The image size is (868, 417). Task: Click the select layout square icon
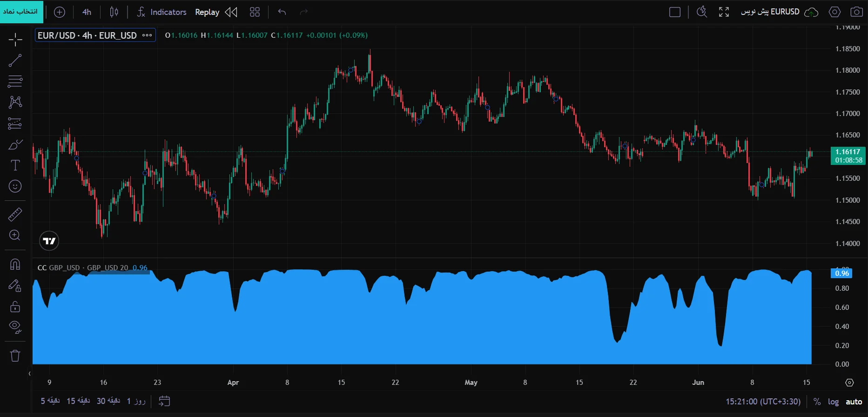pyautogui.click(x=675, y=12)
